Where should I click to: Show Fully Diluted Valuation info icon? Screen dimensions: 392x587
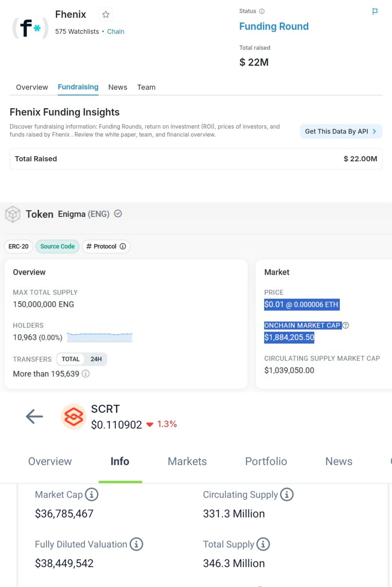(136, 544)
